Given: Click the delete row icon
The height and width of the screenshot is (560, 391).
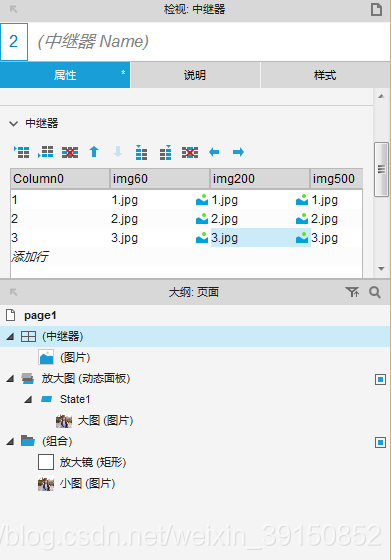Looking at the screenshot, I should 70,152.
